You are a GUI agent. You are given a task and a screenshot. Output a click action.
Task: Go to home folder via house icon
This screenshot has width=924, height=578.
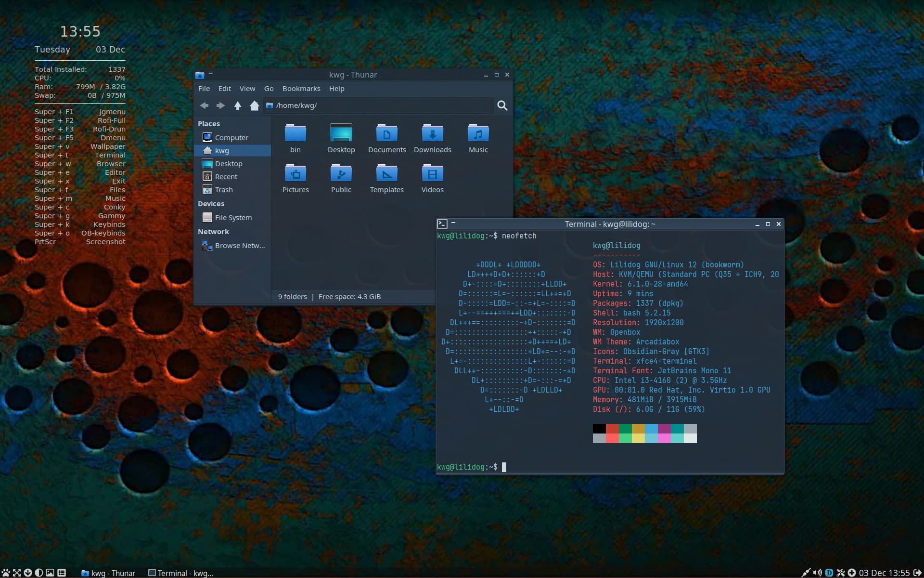pyautogui.click(x=255, y=105)
